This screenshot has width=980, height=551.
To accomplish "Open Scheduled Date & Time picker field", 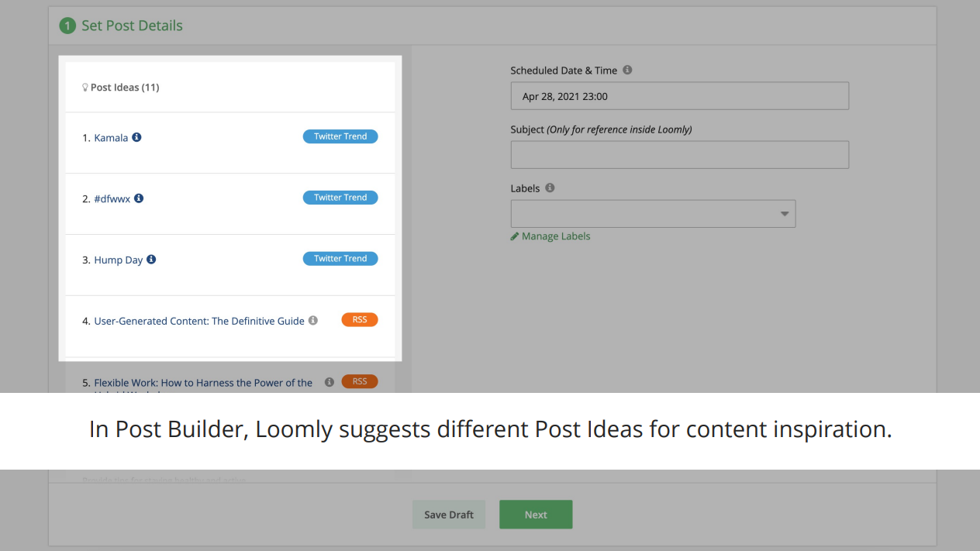I will (679, 96).
